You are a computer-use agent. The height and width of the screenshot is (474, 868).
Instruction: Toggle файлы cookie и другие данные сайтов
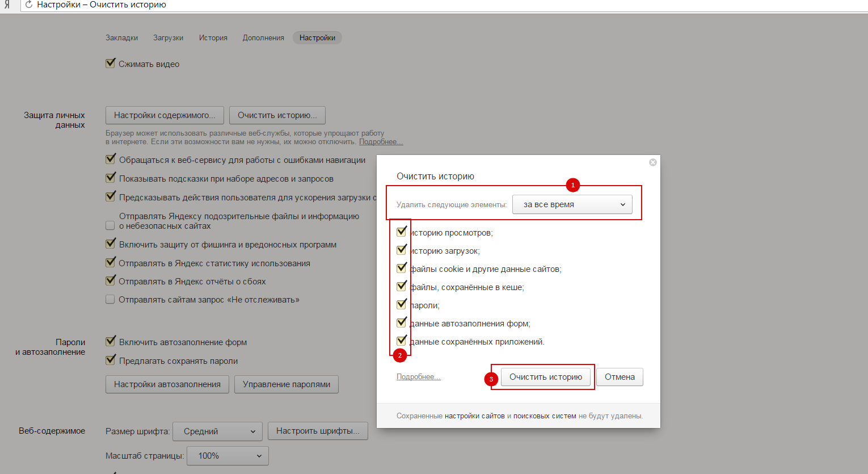[x=402, y=268]
